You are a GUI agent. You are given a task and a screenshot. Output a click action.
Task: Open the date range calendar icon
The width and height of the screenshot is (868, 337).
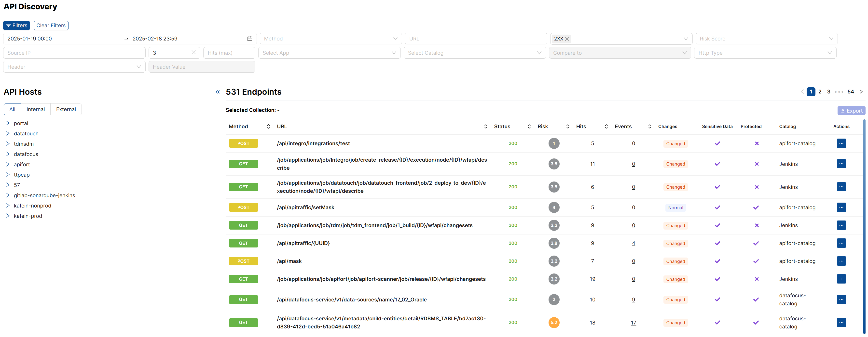click(250, 39)
